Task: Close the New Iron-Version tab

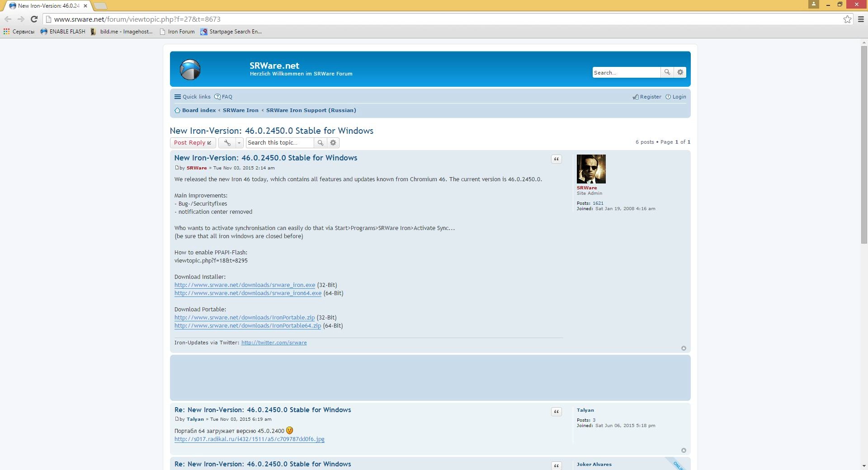Action: 85,6
